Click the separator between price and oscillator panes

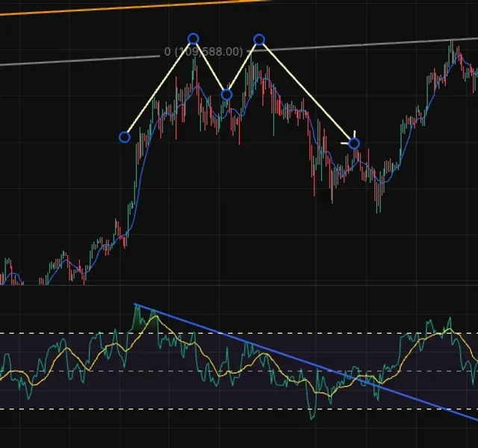coord(239,285)
